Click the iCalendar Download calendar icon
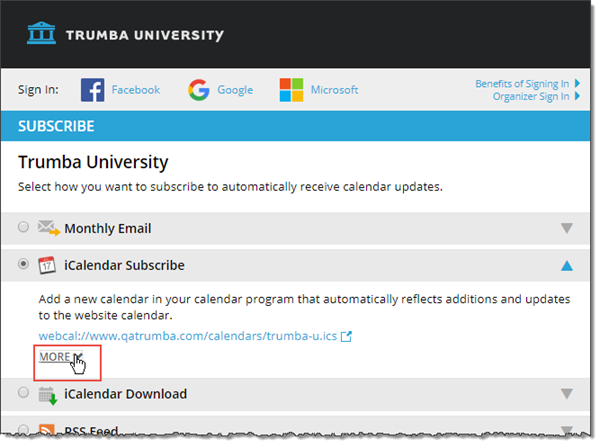 coord(48,396)
